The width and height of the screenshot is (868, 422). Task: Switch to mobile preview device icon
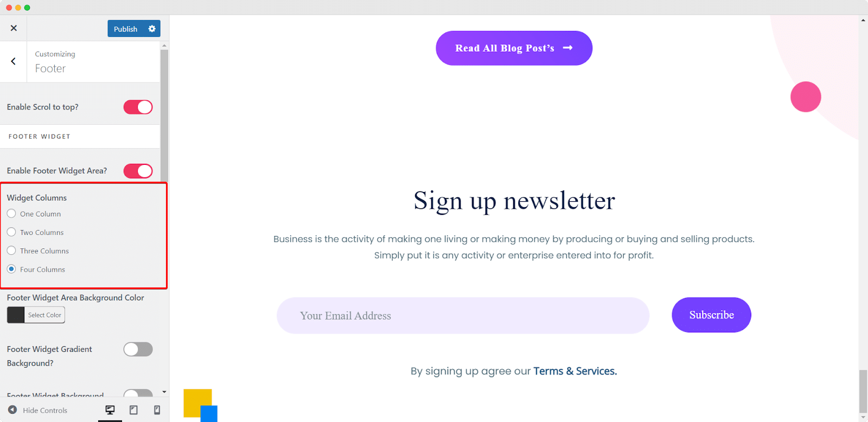[157, 410]
